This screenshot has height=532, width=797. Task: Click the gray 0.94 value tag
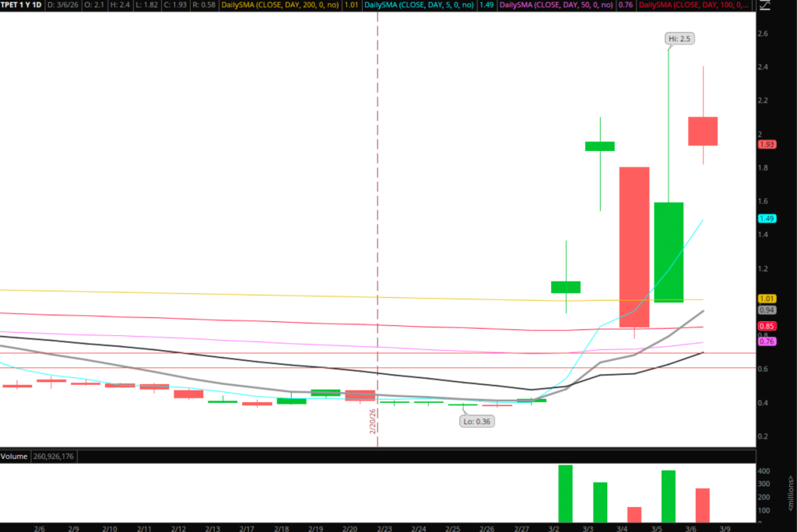pyautogui.click(x=767, y=310)
